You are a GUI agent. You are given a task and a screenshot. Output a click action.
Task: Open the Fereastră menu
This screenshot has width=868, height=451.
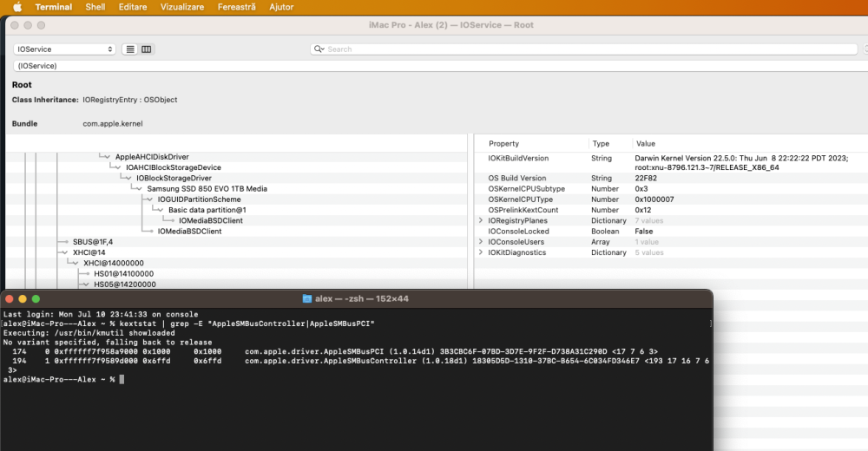click(236, 7)
